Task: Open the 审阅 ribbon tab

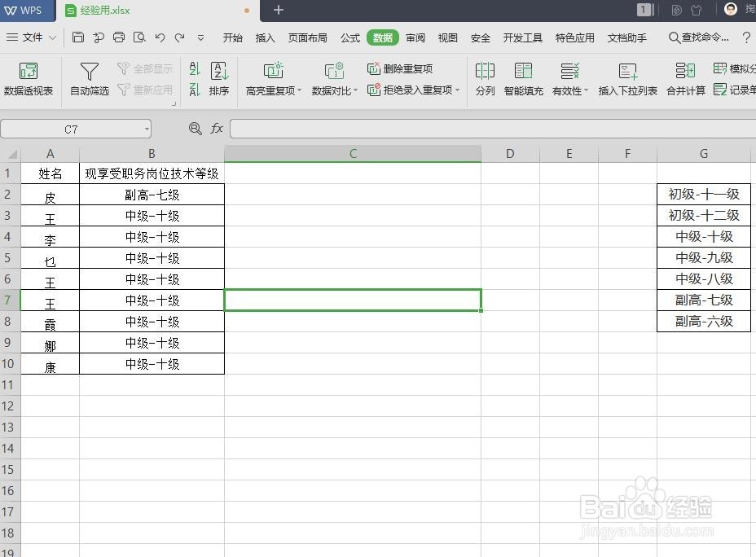Action: (x=415, y=37)
